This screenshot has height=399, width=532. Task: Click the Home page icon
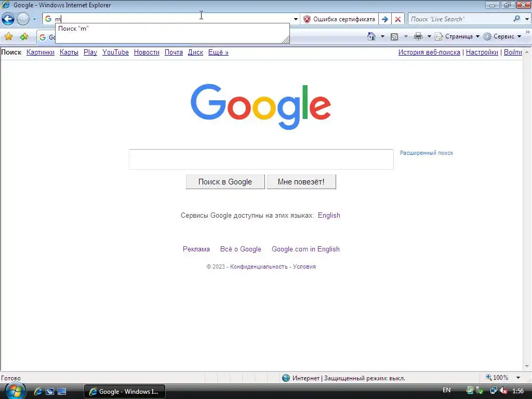(x=371, y=36)
